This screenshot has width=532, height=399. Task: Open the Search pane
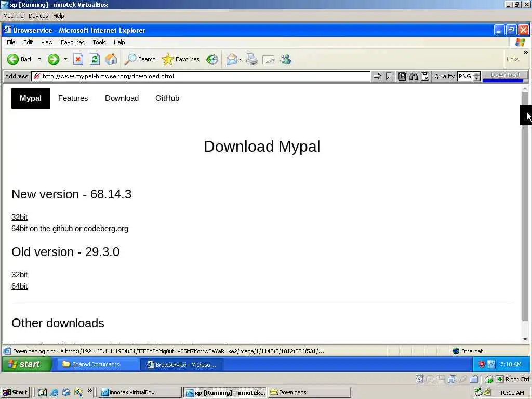[x=140, y=59]
